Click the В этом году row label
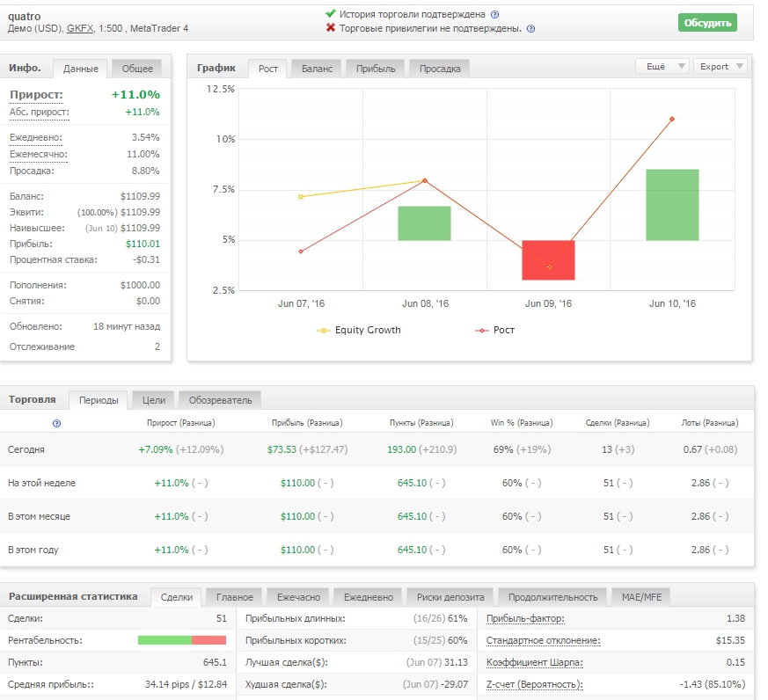The width and height of the screenshot is (768, 700). pyautogui.click(x=33, y=550)
